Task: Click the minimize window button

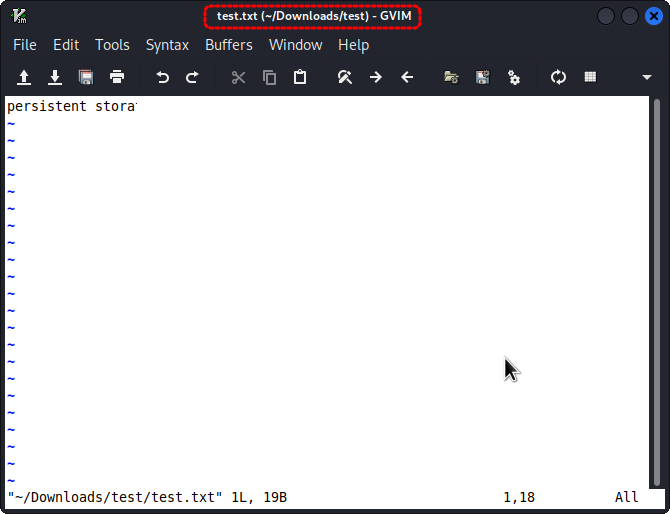Action: [605, 16]
